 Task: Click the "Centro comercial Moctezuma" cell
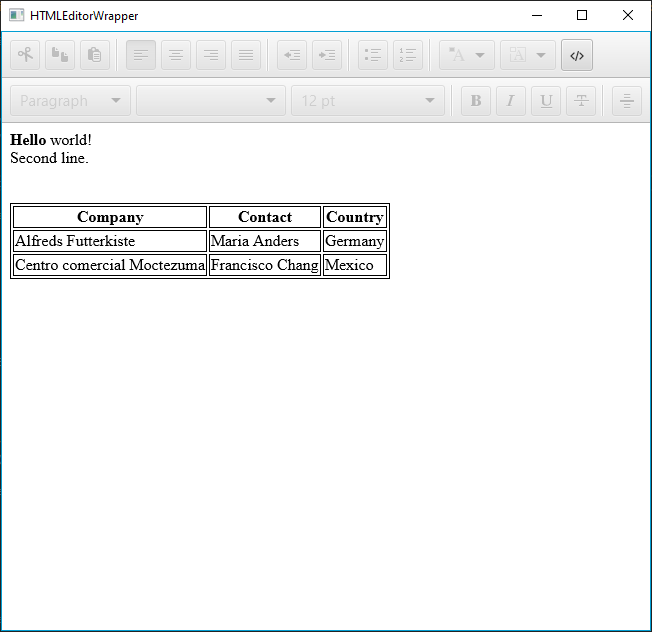click(x=110, y=265)
